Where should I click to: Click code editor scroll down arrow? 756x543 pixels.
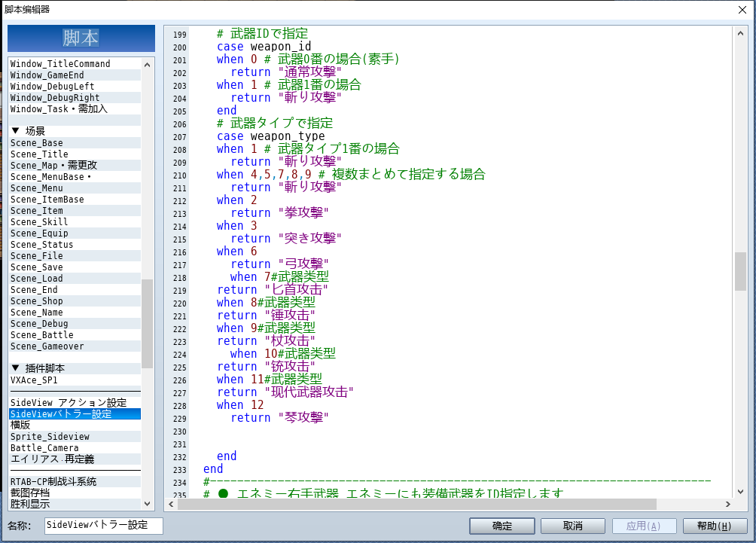click(x=740, y=492)
